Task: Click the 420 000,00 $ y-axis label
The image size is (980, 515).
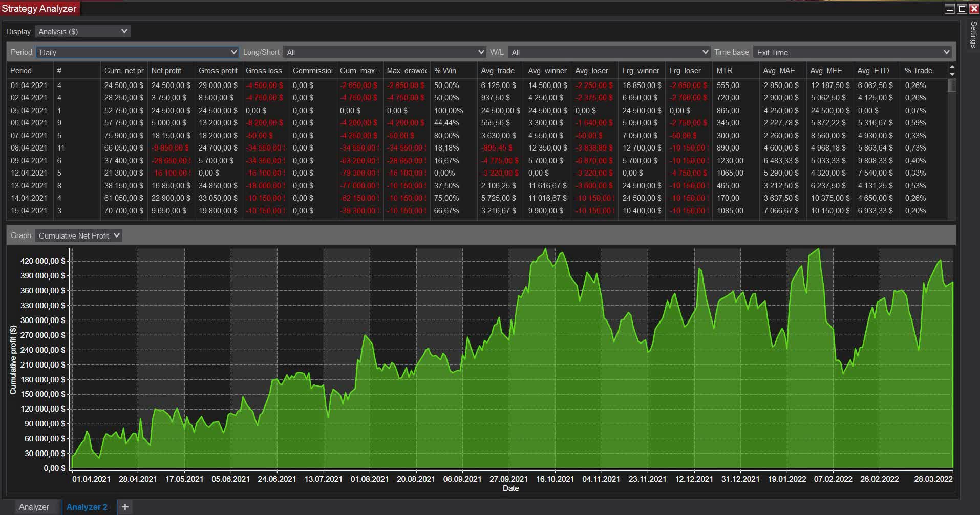Action: click(42, 261)
